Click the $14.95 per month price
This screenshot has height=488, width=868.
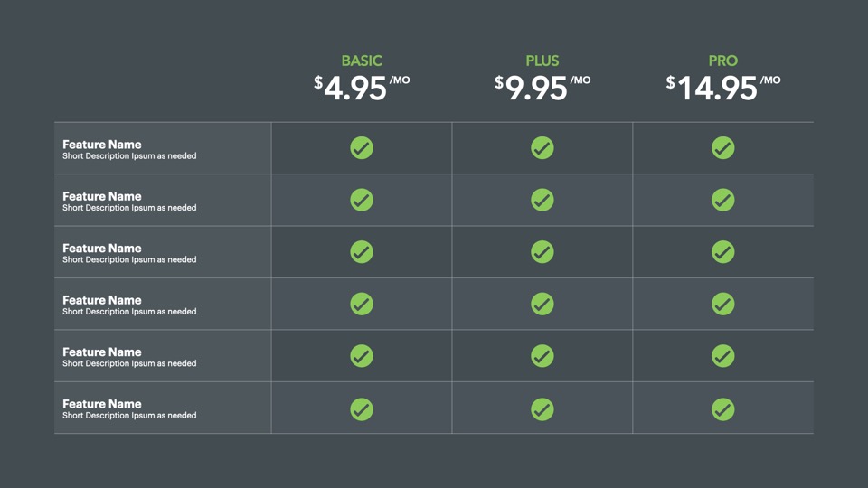pyautogui.click(x=722, y=88)
